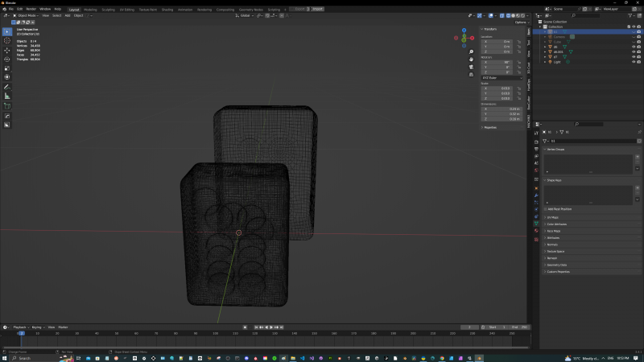Toggle camera view icon in viewport
This screenshot has height=362, width=644.
click(471, 67)
